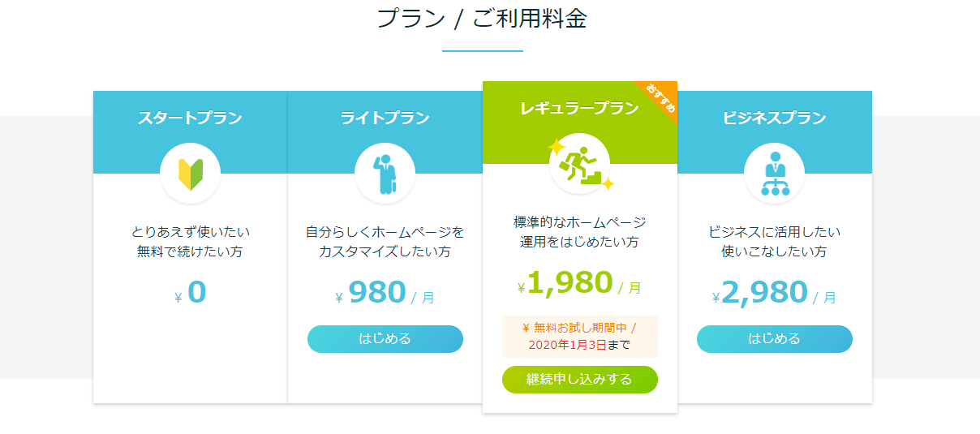
Task: Select the ライトプラン header
Action: tap(385, 118)
